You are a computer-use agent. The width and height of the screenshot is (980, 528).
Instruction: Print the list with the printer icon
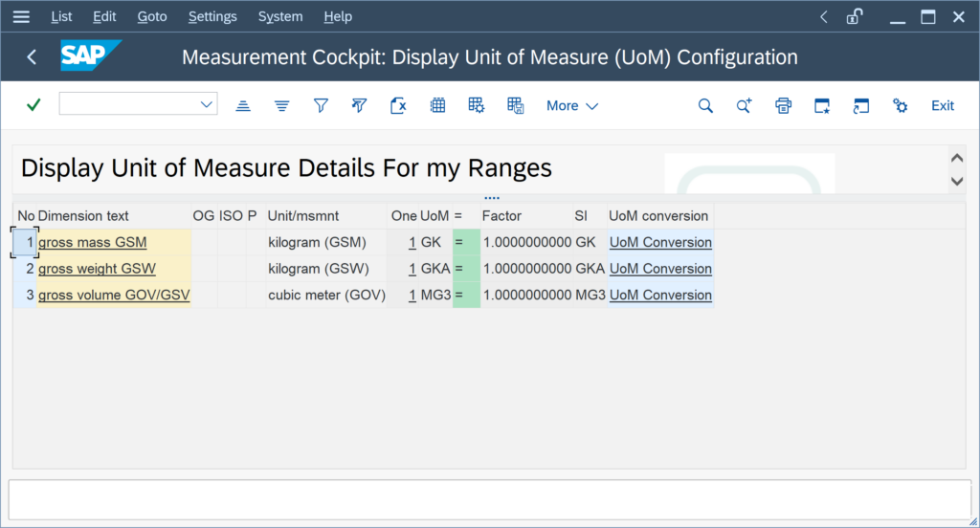(783, 105)
